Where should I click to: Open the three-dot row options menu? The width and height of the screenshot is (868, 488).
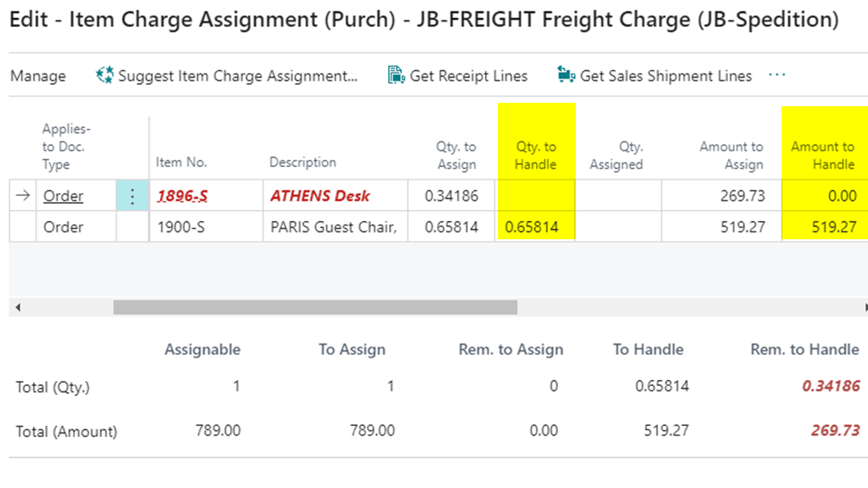(x=132, y=196)
